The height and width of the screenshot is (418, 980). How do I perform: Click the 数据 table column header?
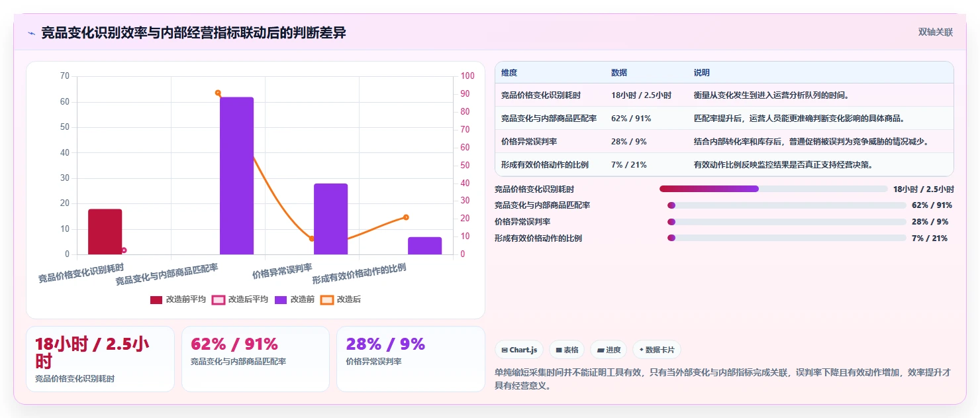click(x=619, y=72)
